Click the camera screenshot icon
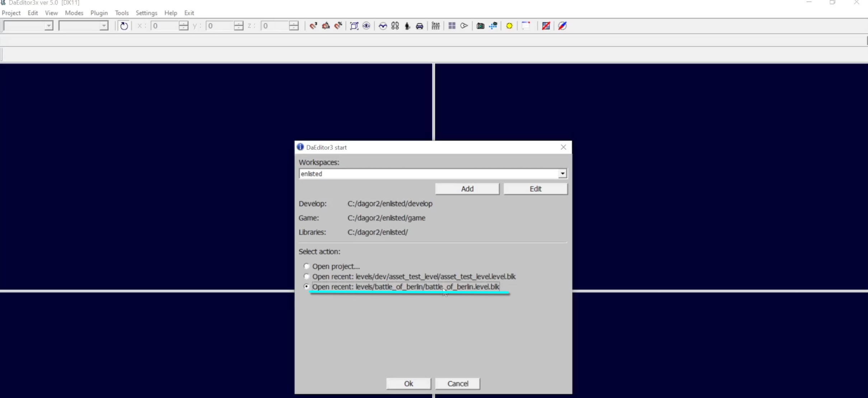The image size is (868, 398). click(480, 26)
